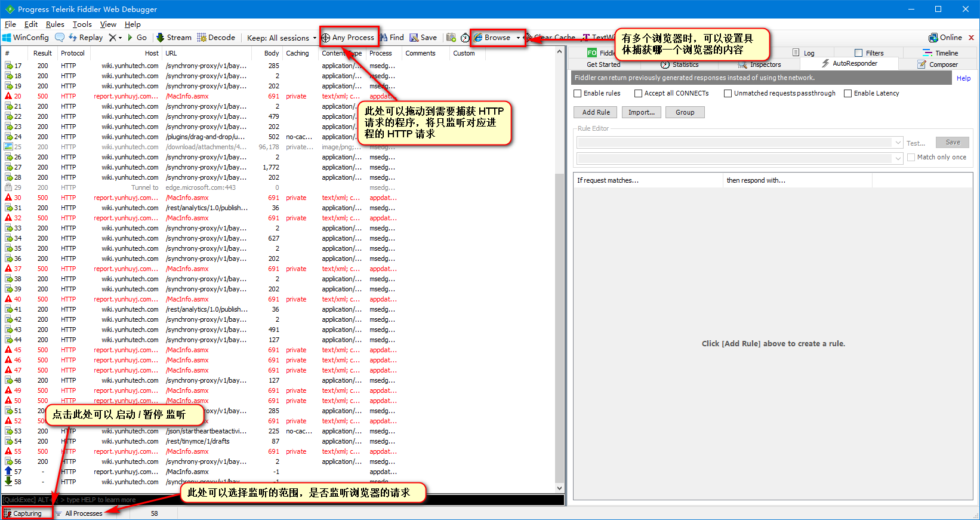Enable rules checkbox in AutoResponder
The height and width of the screenshot is (520, 980).
pyautogui.click(x=577, y=93)
